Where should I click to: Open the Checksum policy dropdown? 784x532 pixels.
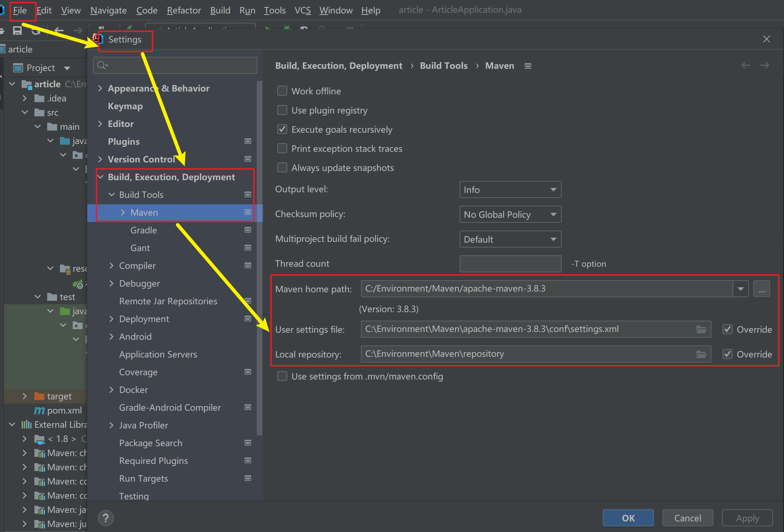tap(510, 215)
